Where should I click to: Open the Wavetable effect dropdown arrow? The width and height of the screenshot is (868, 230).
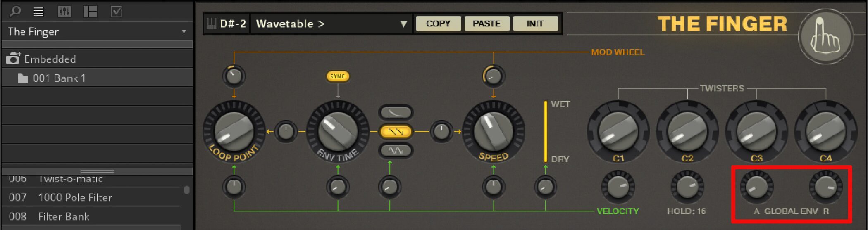(403, 24)
